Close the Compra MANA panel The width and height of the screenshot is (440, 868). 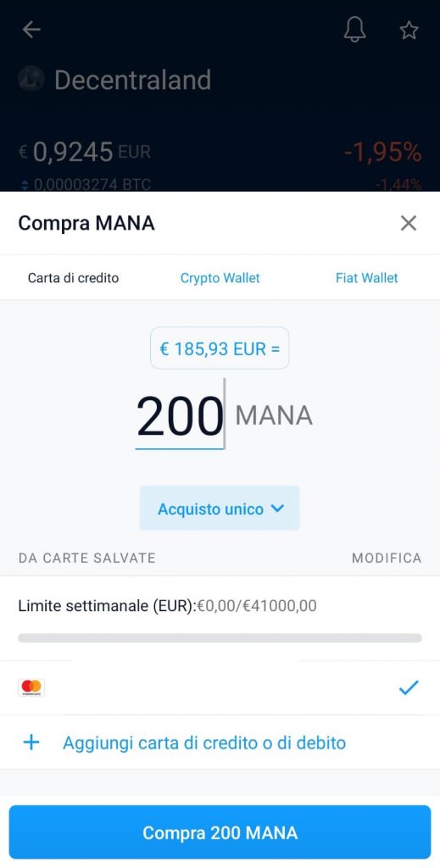[x=409, y=223]
